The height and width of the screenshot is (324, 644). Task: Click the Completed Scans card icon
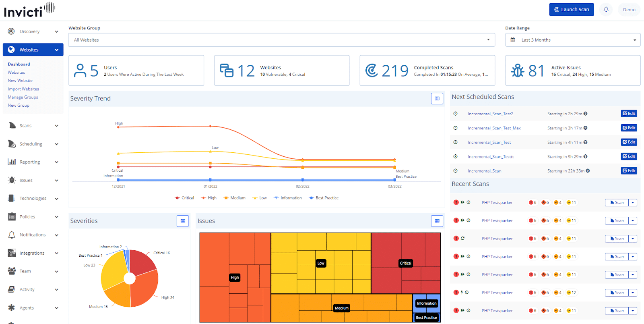point(372,71)
